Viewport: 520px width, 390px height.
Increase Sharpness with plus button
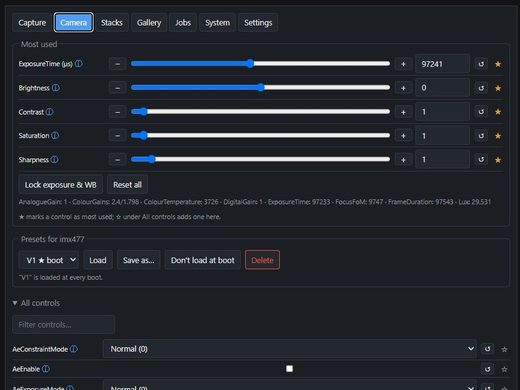tap(403, 160)
